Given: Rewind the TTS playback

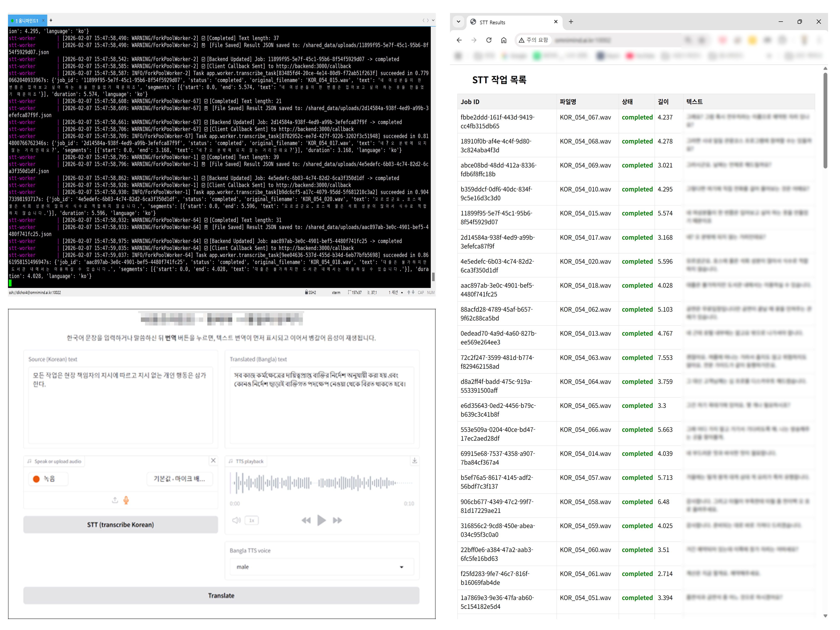Looking at the screenshot, I should 306,520.
